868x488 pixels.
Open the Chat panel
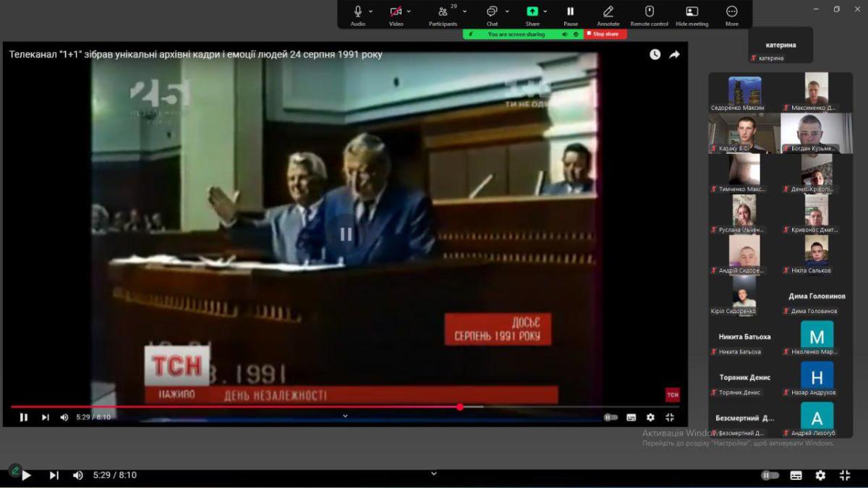tap(492, 12)
